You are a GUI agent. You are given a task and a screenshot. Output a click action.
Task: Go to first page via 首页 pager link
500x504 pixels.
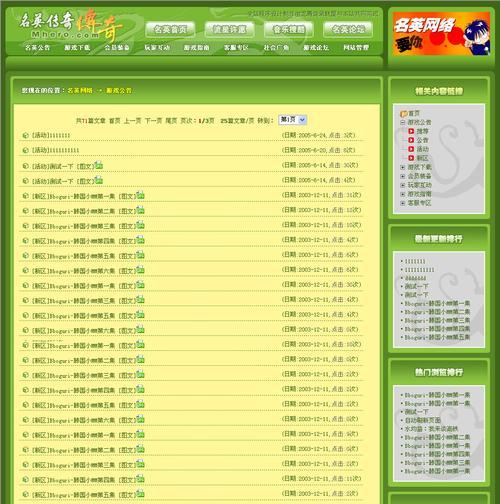click(115, 121)
